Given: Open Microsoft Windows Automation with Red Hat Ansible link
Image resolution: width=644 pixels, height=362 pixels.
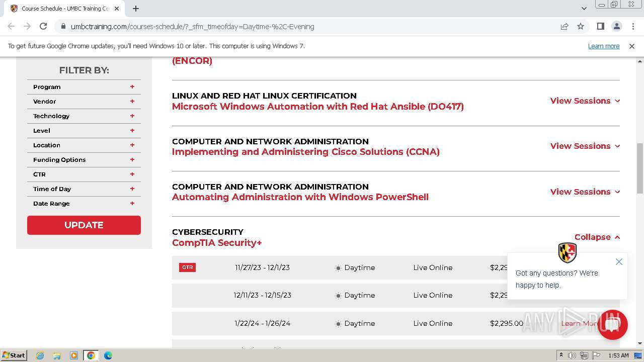Looking at the screenshot, I should 318,107.
